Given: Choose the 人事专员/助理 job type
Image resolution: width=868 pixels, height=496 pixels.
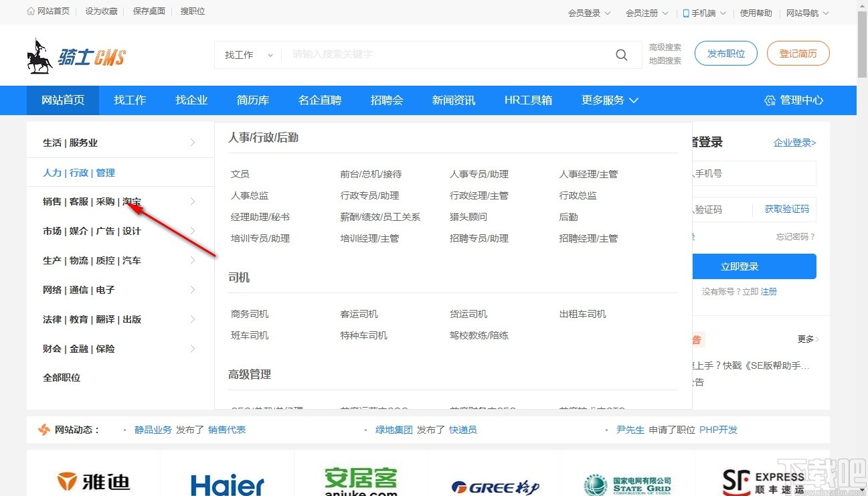Looking at the screenshot, I should pyautogui.click(x=479, y=174).
